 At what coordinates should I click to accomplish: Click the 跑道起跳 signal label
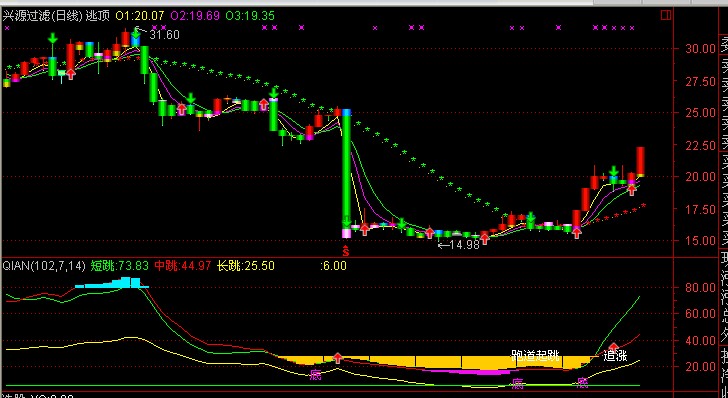[x=535, y=356]
